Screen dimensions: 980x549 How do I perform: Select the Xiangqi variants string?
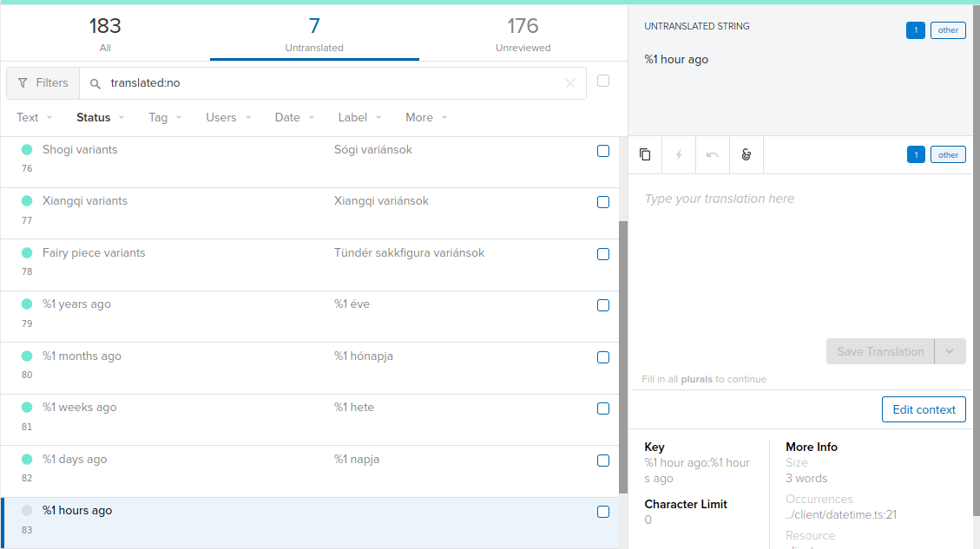(x=85, y=200)
